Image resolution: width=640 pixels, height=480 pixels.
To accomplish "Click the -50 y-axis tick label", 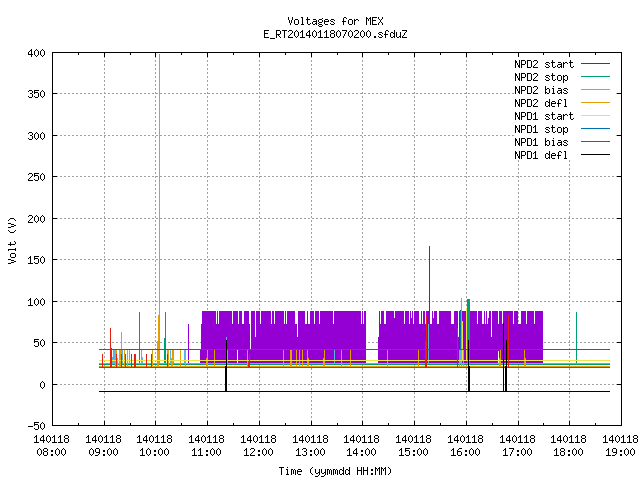I will tap(36, 426).
